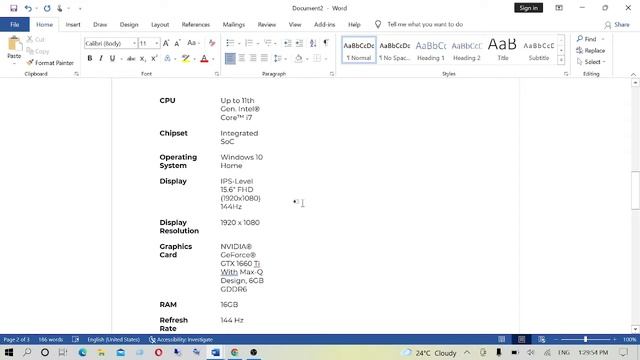
Task: Open the font name dropdown
Action: (134, 43)
